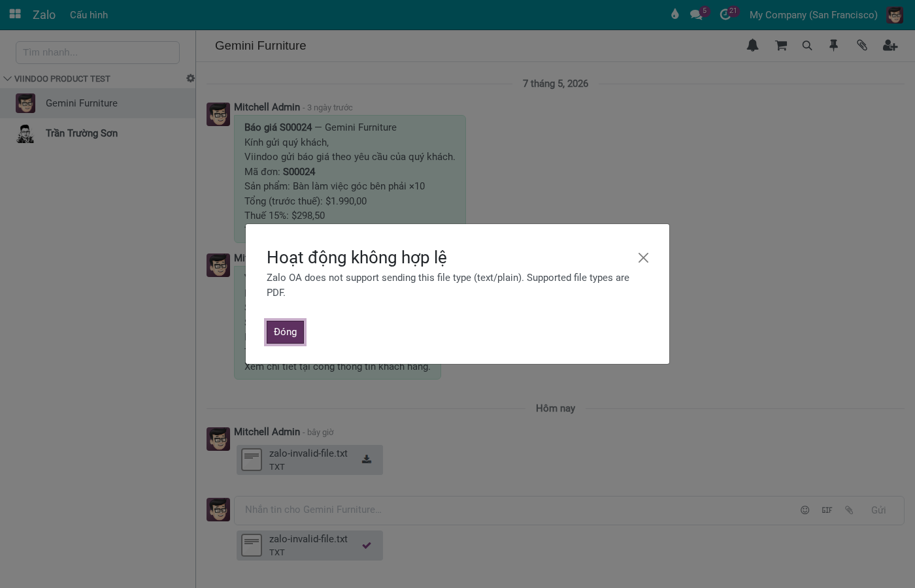915x588 pixels.
Task: Select the Trần Trường Sơn conversation
Action: [98, 133]
